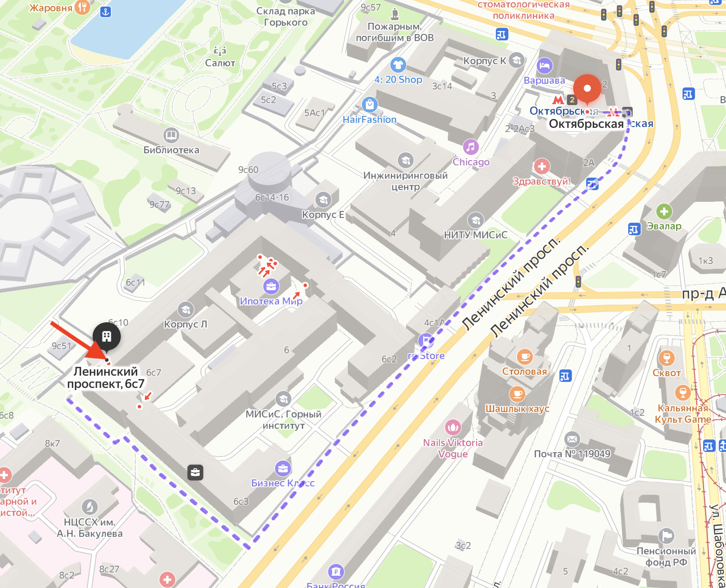Click the Chicago music venue icon
The height and width of the screenshot is (588, 726).
click(x=471, y=147)
